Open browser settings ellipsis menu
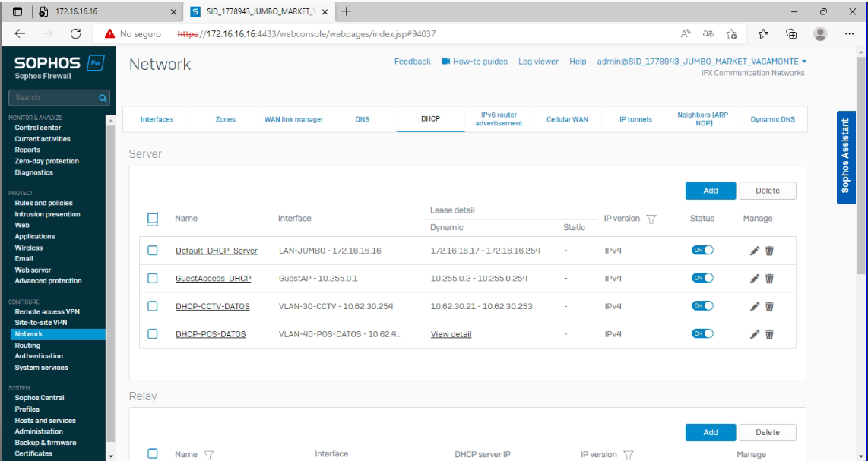 pos(849,34)
